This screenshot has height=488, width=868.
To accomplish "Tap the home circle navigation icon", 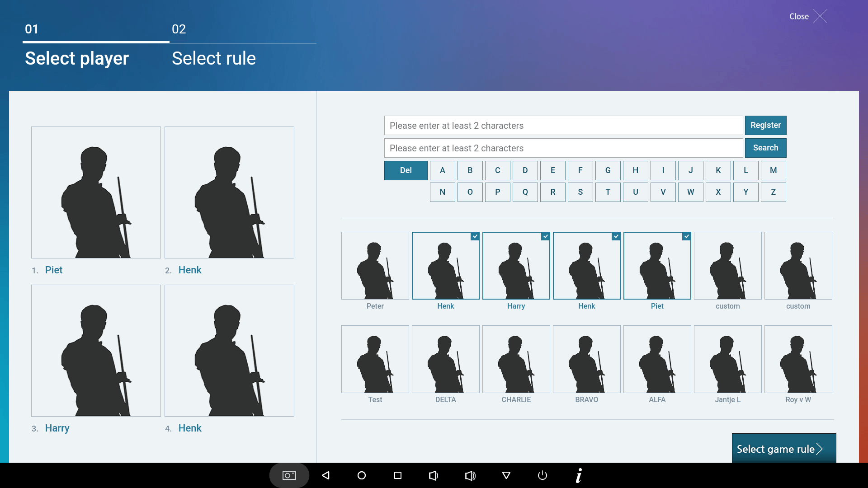I will pyautogui.click(x=362, y=475).
